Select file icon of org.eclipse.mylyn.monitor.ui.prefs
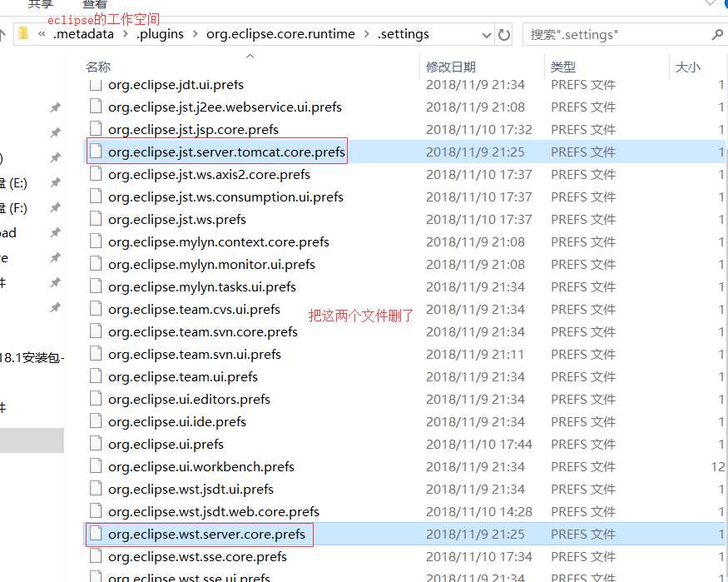Screen dimensions: 728x582 coord(96,264)
